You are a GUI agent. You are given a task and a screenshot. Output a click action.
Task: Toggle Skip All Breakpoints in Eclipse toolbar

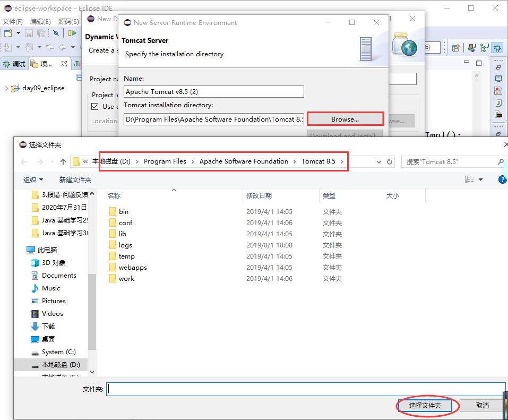click(56, 33)
